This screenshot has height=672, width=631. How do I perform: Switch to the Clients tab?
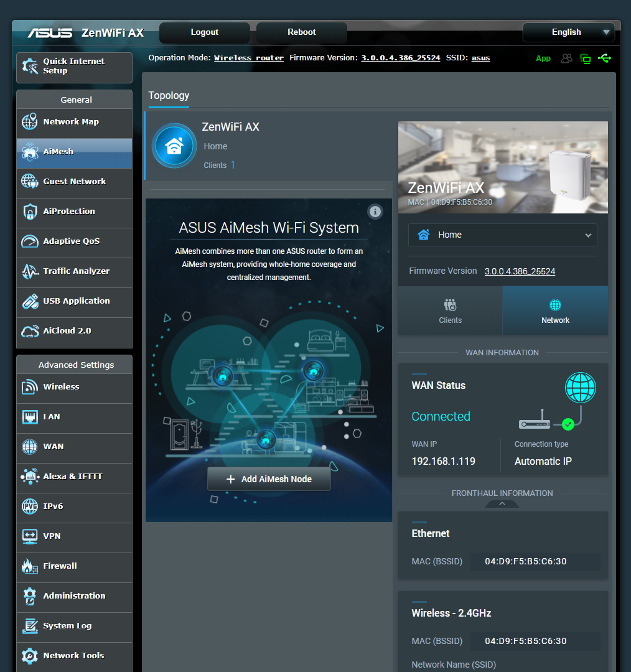[450, 310]
